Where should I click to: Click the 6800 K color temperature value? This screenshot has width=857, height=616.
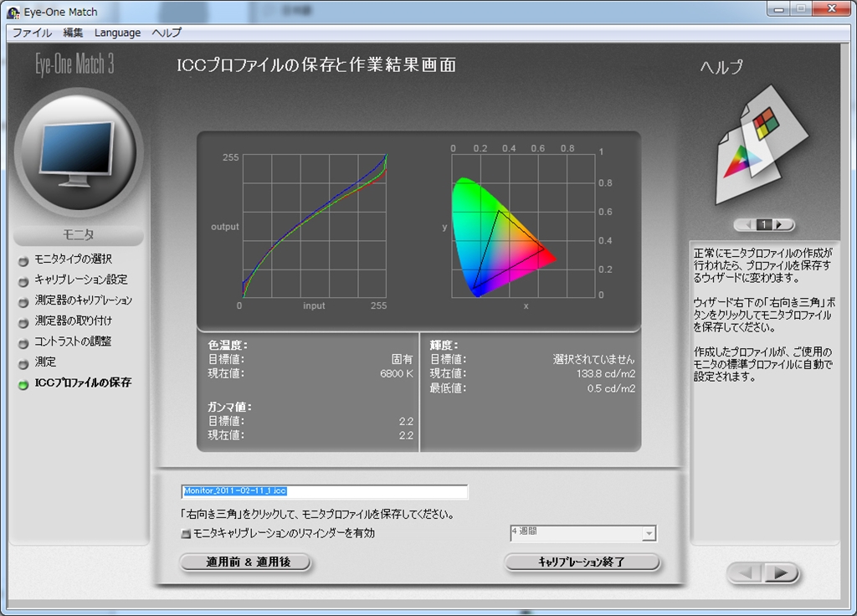click(x=396, y=374)
